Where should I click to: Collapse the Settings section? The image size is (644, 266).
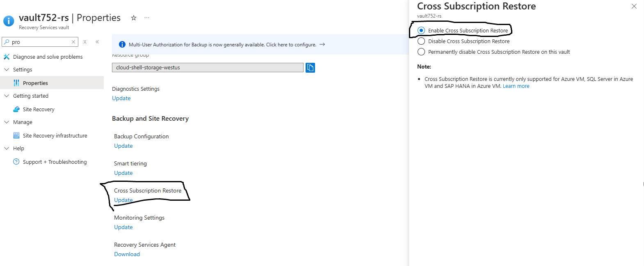[x=7, y=69]
